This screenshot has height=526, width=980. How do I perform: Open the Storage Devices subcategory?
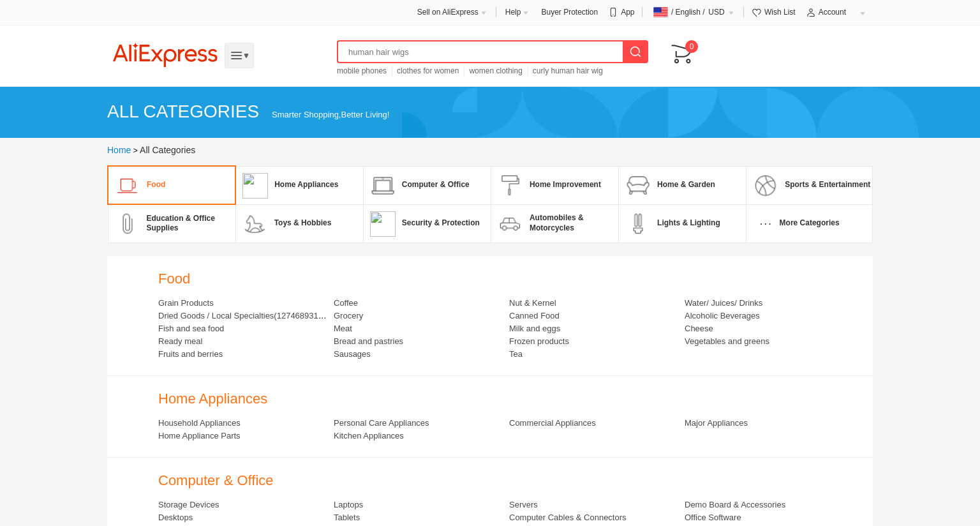click(x=188, y=505)
